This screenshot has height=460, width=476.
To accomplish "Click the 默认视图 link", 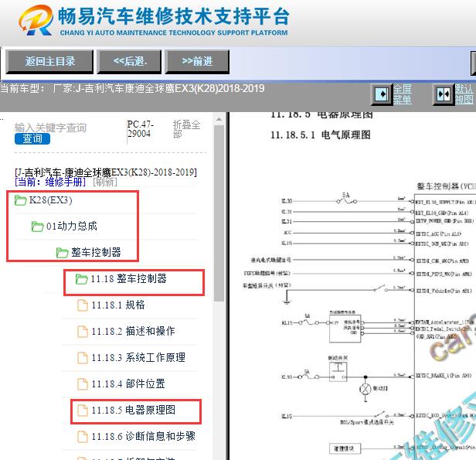I will pyautogui.click(x=464, y=94).
